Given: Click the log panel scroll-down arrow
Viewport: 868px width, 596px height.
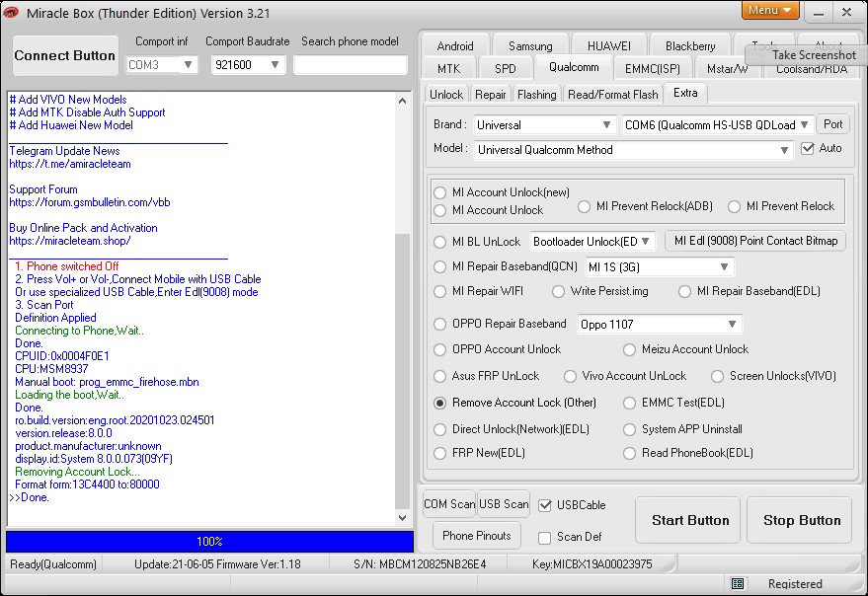Looking at the screenshot, I should (403, 518).
